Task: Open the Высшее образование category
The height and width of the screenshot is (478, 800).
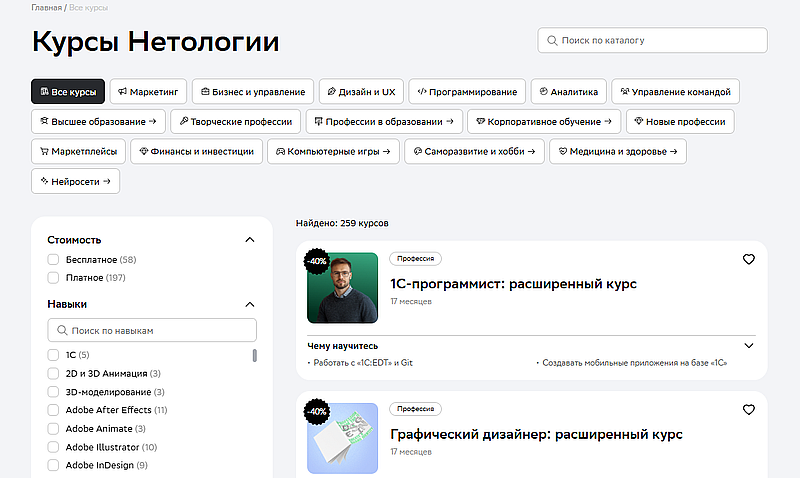Action: tap(98, 122)
